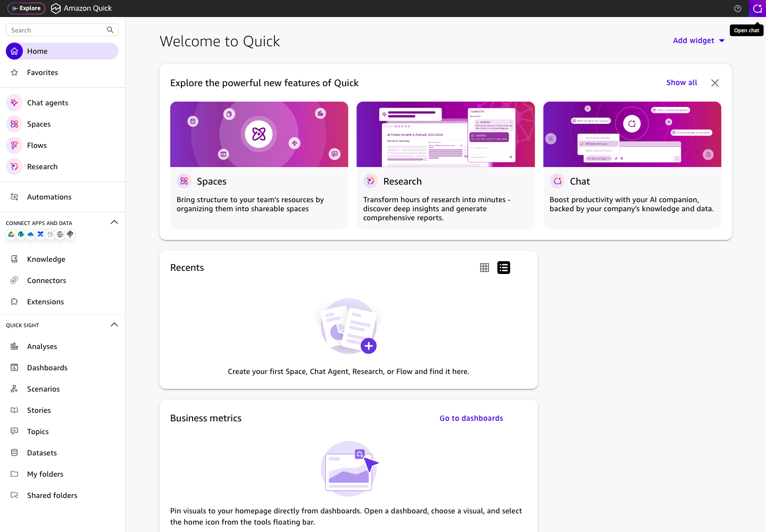Click the Google Drive connector icon
This screenshot has width=766, height=532.
pos(11,234)
